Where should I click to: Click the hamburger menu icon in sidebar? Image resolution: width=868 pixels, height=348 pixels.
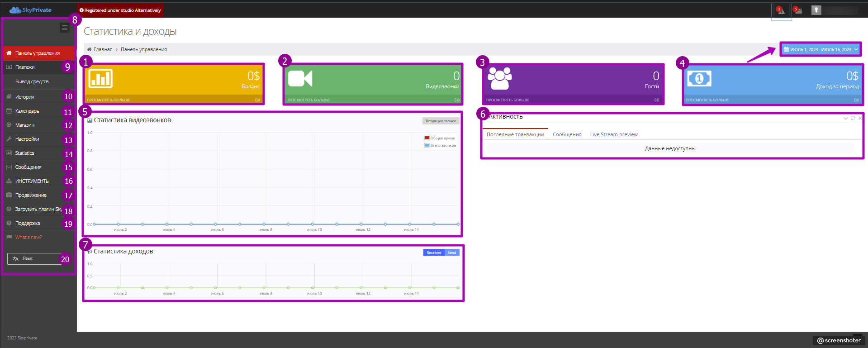(65, 28)
